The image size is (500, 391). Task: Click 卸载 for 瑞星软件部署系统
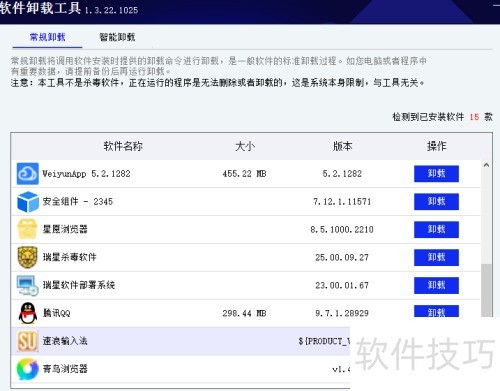coord(436,285)
